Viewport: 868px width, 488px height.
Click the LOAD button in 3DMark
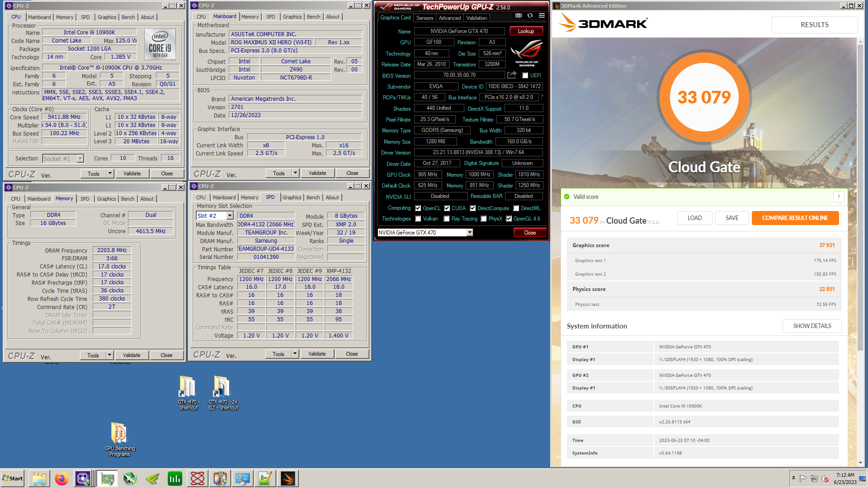pyautogui.click(x=695, y=218)
